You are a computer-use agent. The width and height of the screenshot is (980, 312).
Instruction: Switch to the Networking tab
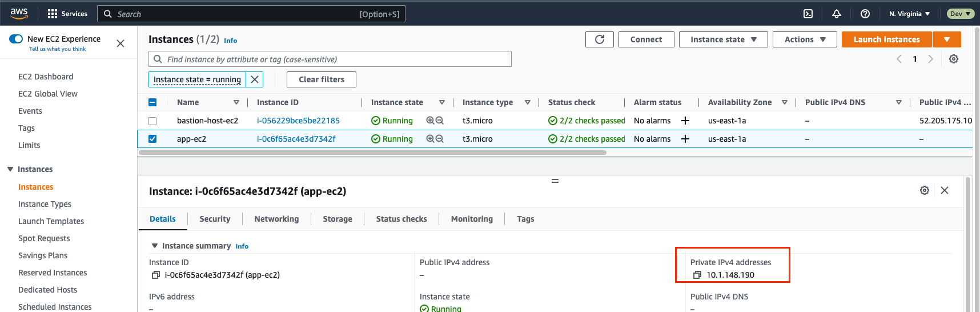tap(276, 219)
